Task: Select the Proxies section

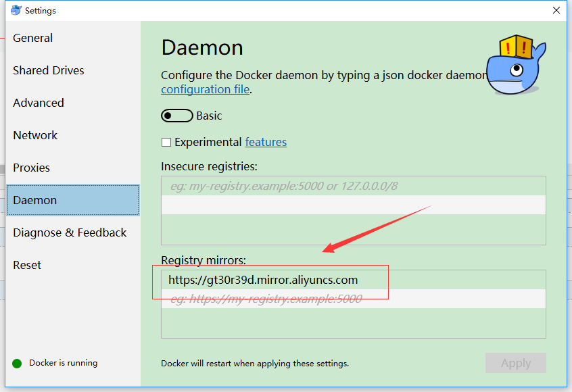Action: [31, 168]
